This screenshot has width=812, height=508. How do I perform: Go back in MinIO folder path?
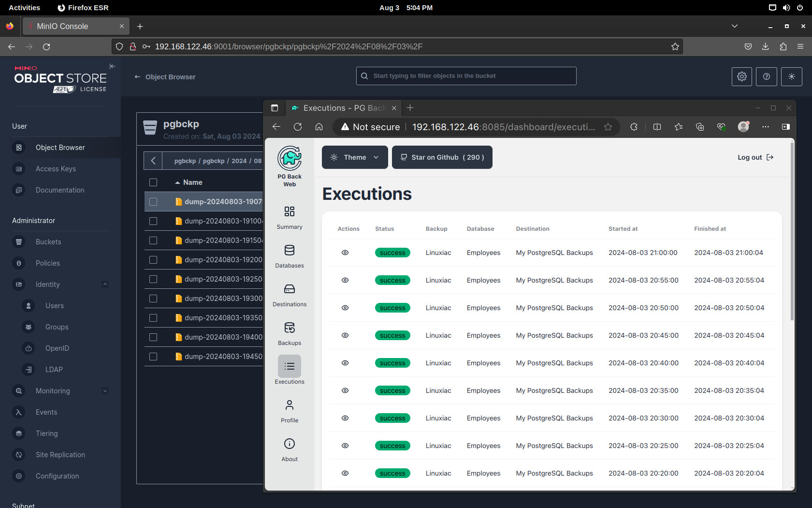[153, 161]
